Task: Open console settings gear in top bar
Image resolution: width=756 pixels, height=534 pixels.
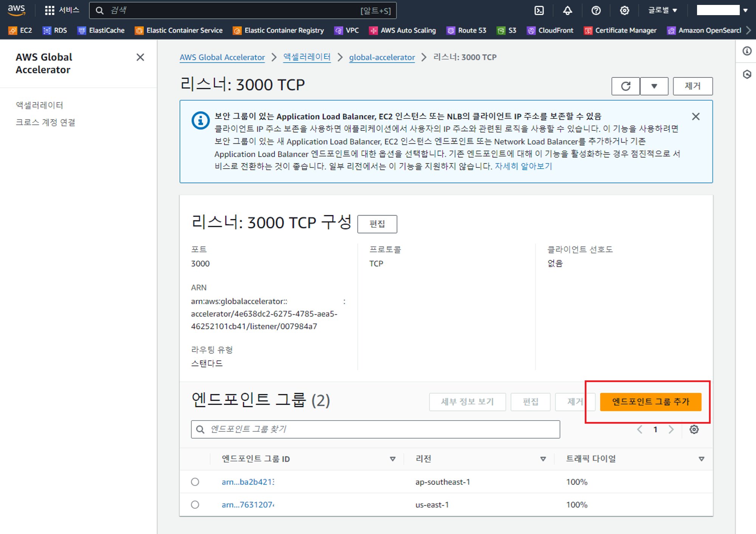Action: pos(624,10)
